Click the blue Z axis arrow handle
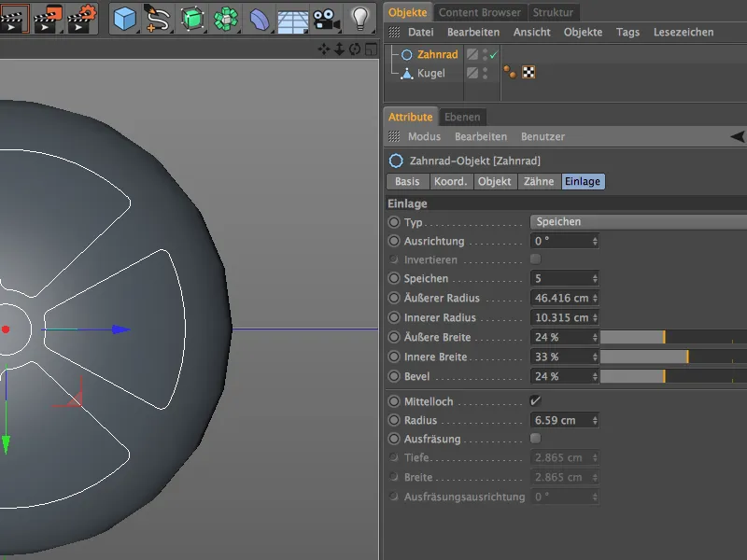Screen dimensions: 747x560 [x=120, y=329]
